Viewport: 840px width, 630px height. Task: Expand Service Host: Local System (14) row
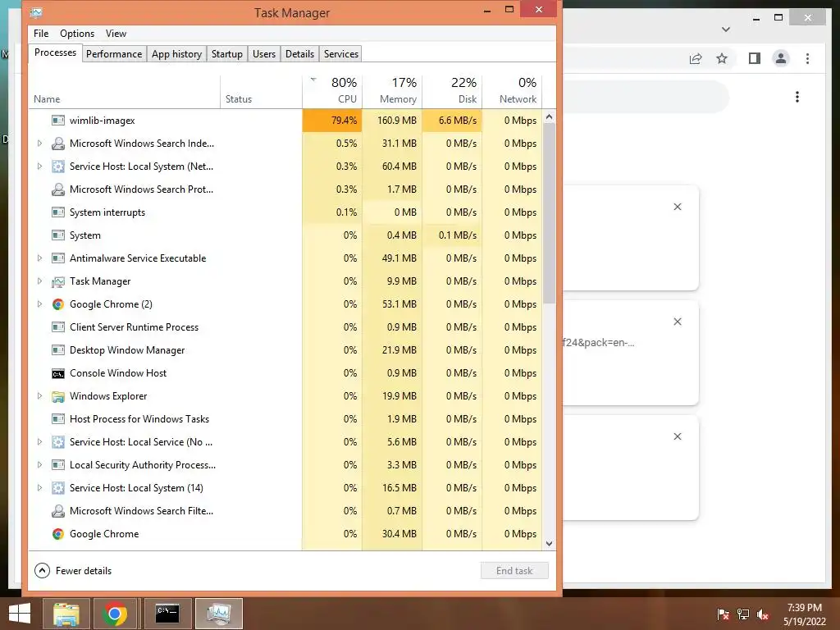[x=39, y=488]
